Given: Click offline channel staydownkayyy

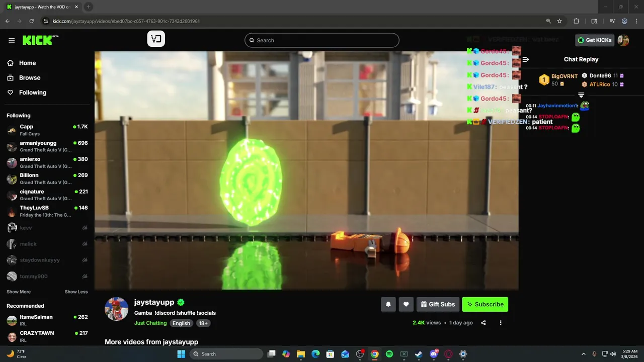Looking at the screenshot, I should [47, 260].
